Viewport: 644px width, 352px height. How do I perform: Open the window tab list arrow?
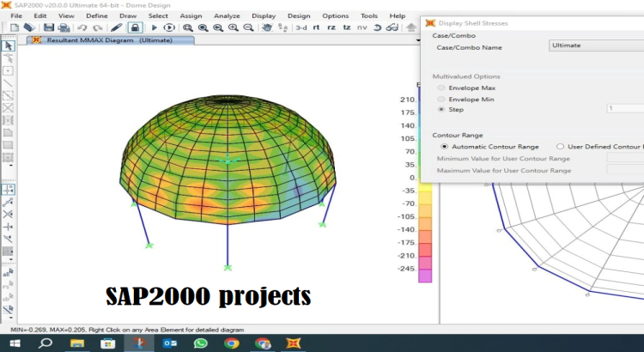(418, 40)
